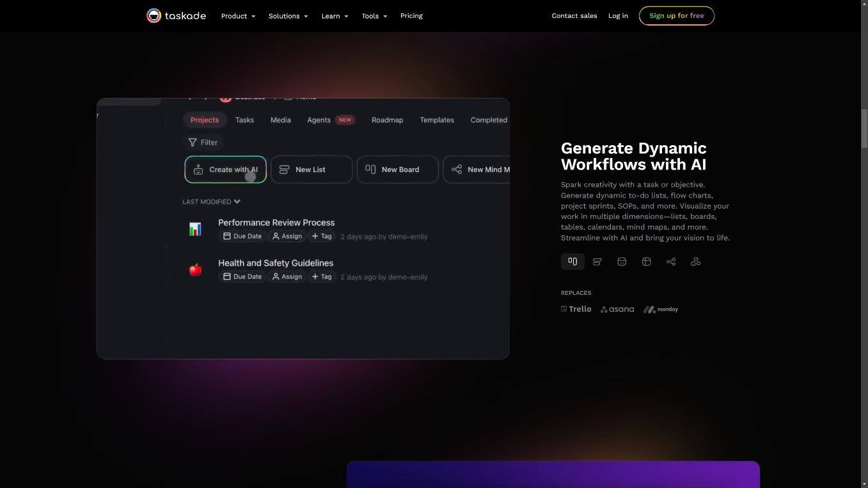Viewport: 868px width, 488px height.
Task: Switch to the Tasks tab
Action: (x=244, y=120)
